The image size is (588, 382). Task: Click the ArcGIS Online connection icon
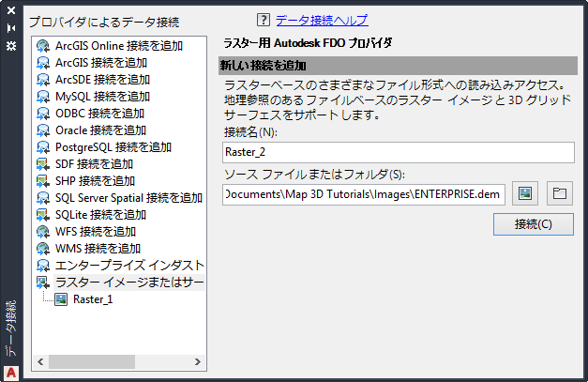pyautogui.click(x=43, y=46)
